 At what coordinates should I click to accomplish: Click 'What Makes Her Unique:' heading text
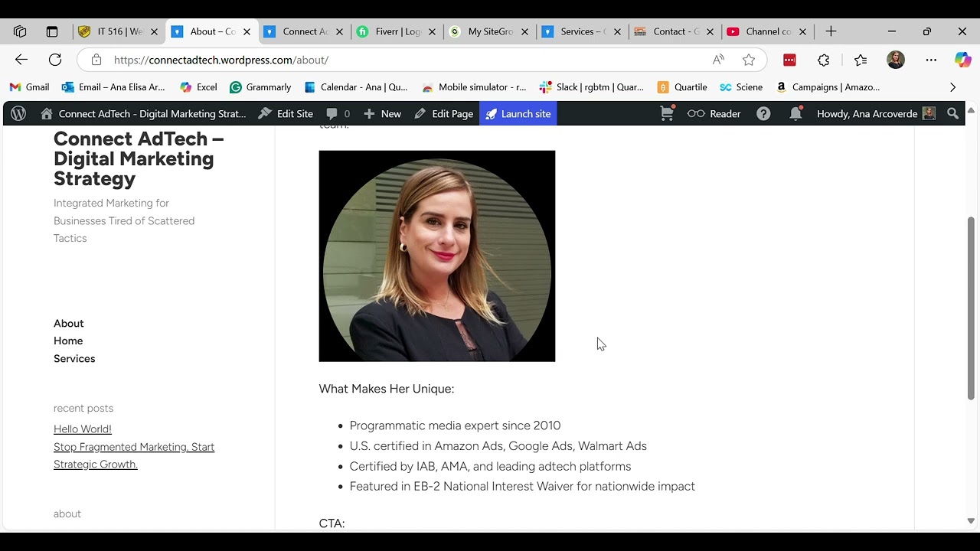click(x=387, y=389)
